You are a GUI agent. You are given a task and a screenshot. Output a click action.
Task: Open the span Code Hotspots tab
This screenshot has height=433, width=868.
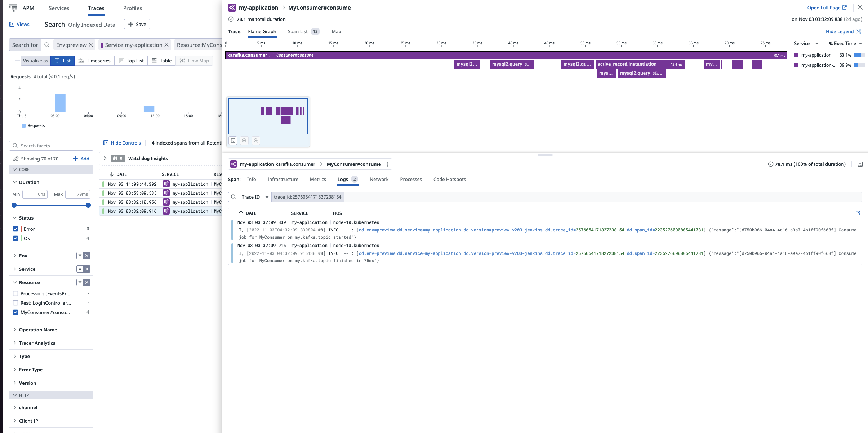pos(450,179)
